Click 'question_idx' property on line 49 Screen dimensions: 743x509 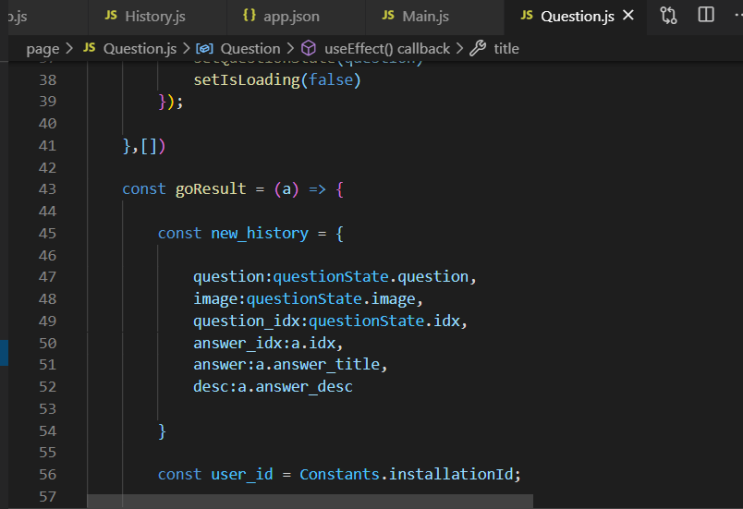click(x=246, y=321)
